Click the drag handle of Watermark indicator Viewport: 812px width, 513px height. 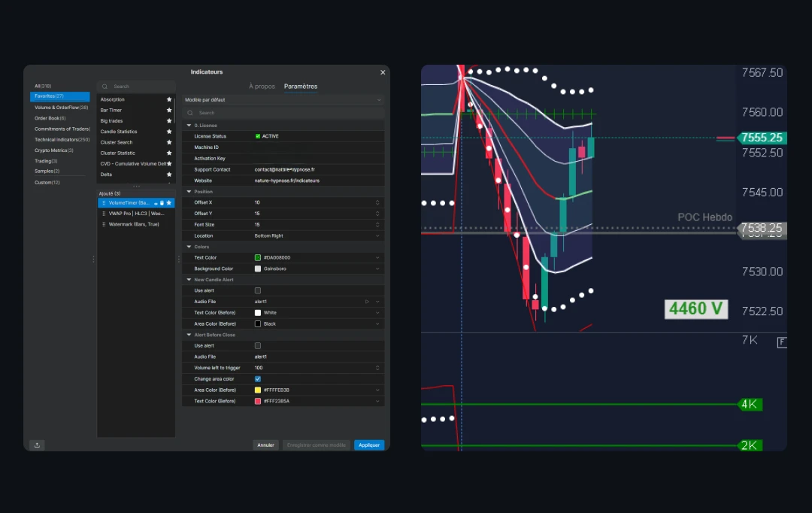tap(104, 224)
